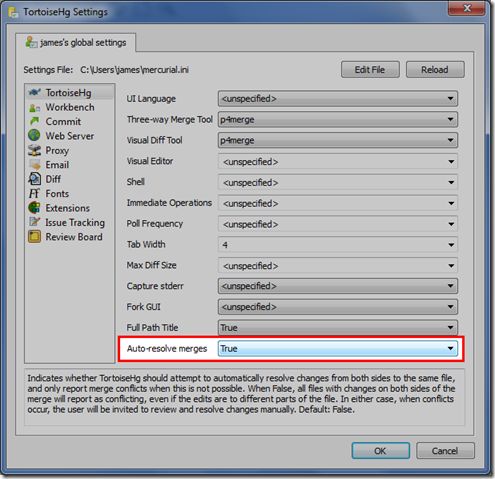Open the UI Language dropdown
The image size is (495, 479).
coord(338,99)
